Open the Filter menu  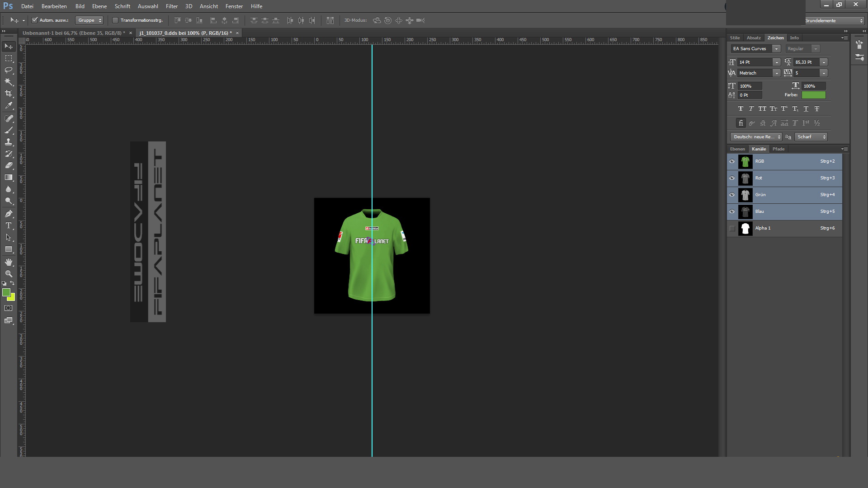pos(172,6)
